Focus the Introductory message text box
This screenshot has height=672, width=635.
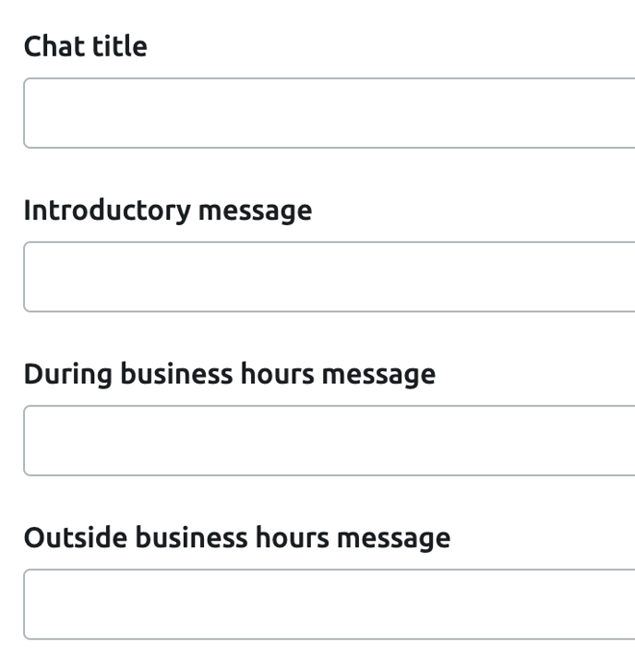329,277
